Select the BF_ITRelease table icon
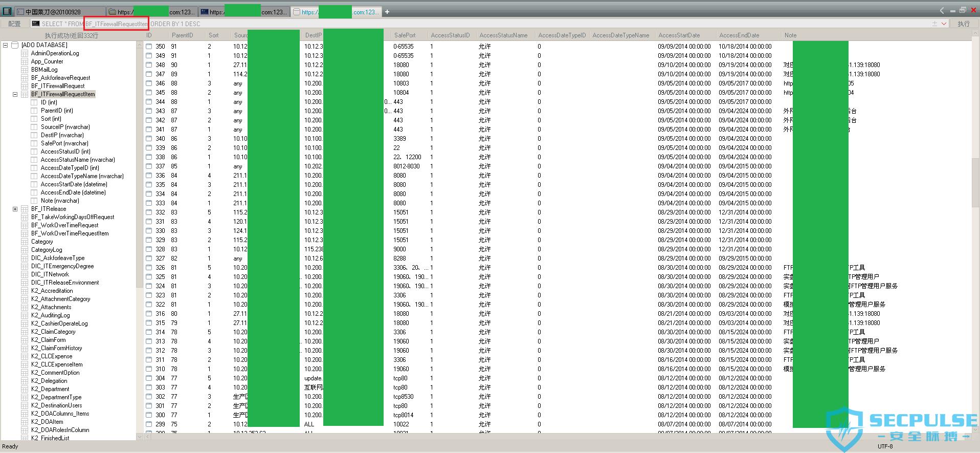The image size is (980, 453). pos(25,209)
